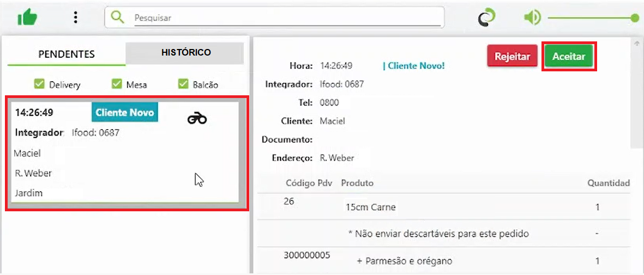Click the circular swirl logo icon
644x275 pixels.
tap(487, 17)
